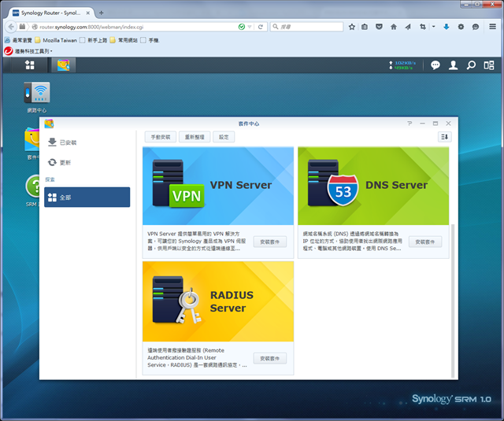Click the send/share paper plane icon
The height and width of the screenshot is (421, 504).
pos(408,27)
